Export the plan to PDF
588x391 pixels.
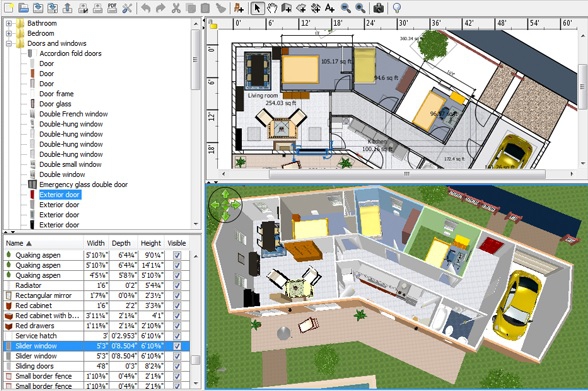point(112,7)
